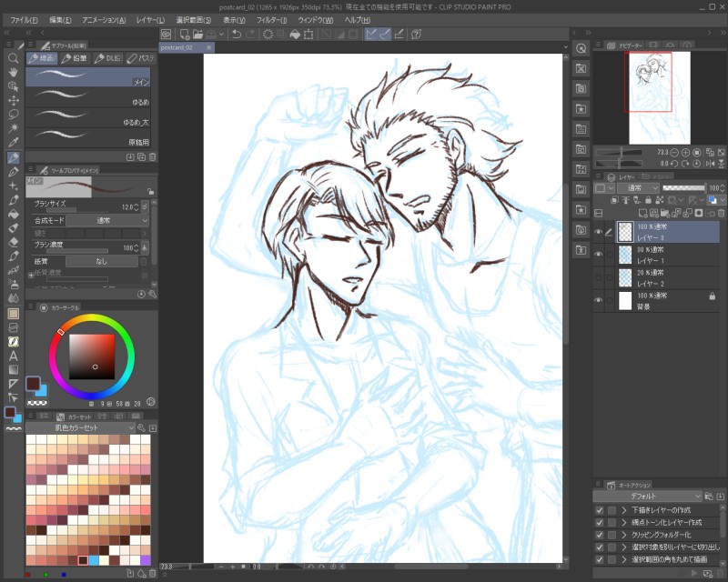Select the Text tool
The height and width of the screenshot is (582, 728).
click(13, 356)
